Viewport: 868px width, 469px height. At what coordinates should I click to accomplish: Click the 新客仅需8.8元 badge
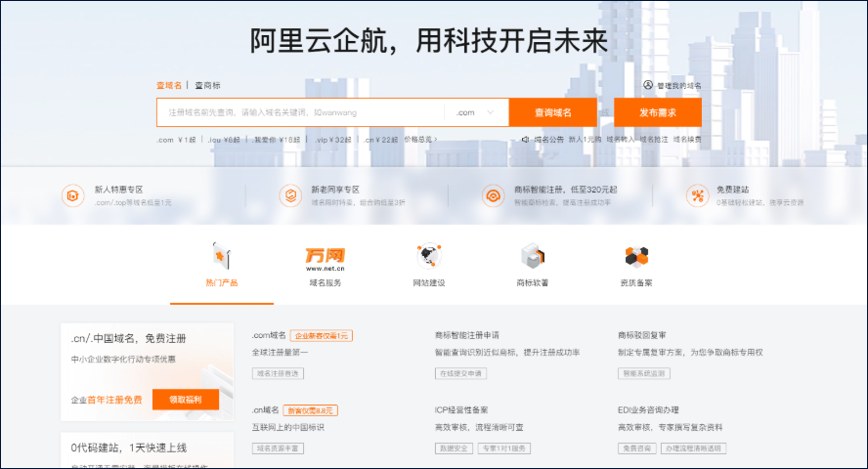click(x=311, y=410)
